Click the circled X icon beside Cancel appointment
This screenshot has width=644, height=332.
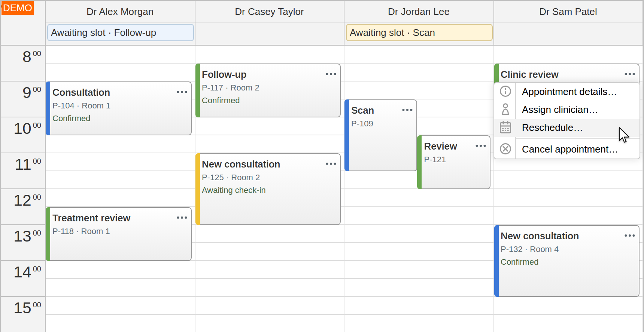pos(505,149)
